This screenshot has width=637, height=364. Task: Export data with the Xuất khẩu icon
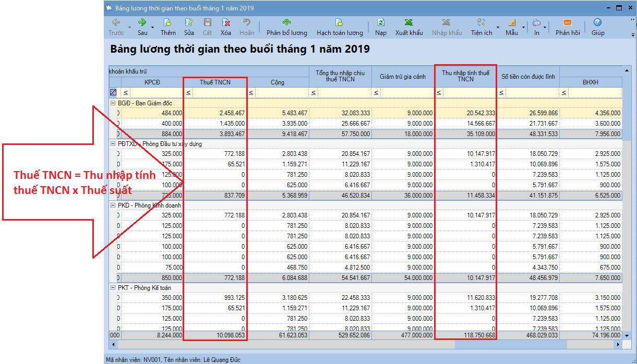point(409,23)
